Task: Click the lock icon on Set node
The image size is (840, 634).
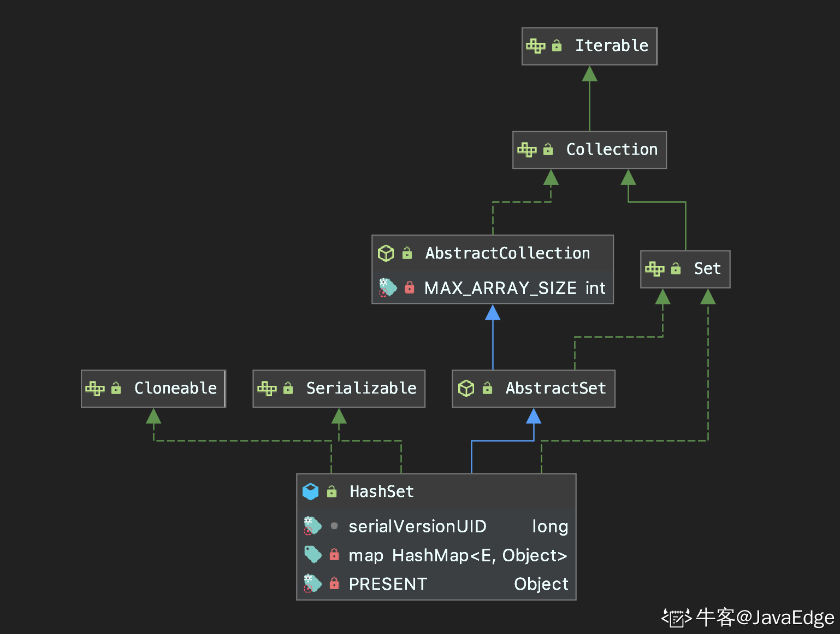Action: click(x=676, y=268)
